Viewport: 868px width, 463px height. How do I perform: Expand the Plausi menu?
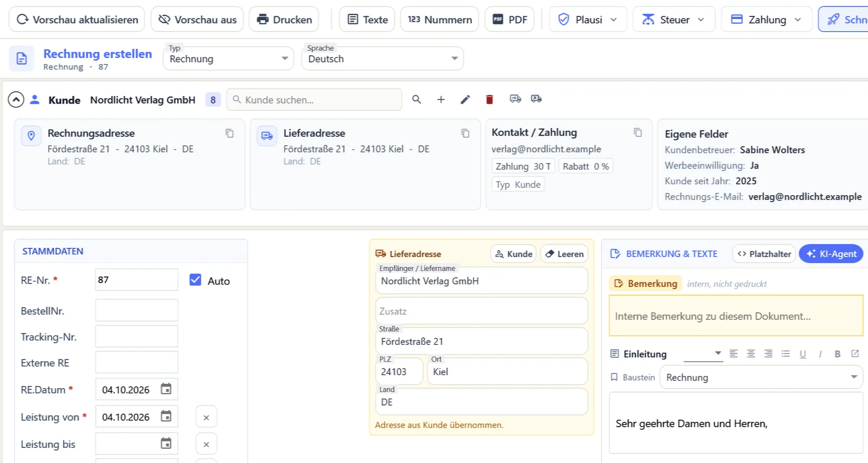point(588,20)
